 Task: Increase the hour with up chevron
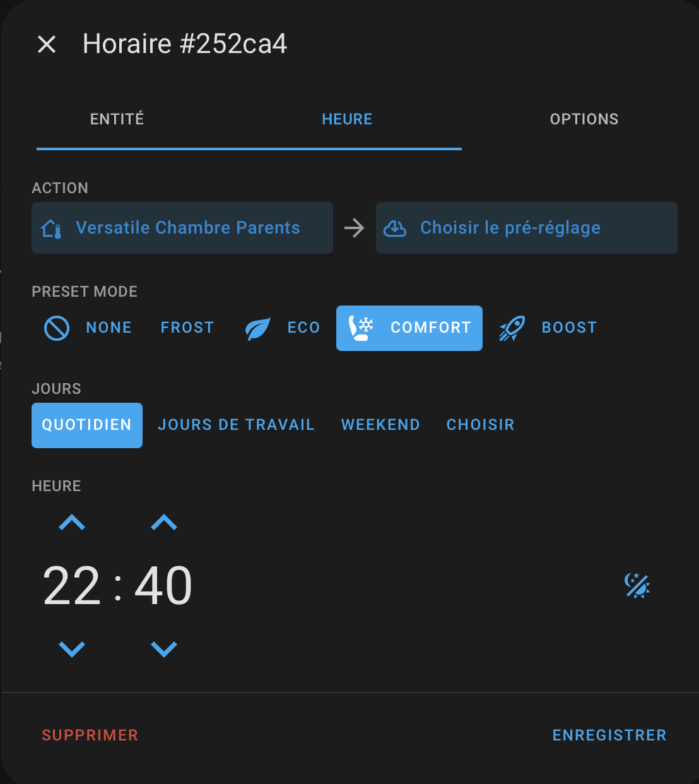coord(72,522)
